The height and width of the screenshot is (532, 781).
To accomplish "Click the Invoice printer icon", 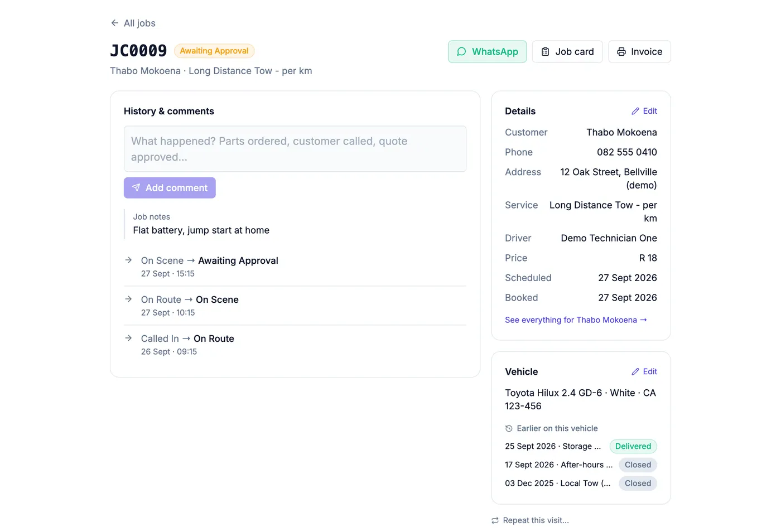I will 621,52.
